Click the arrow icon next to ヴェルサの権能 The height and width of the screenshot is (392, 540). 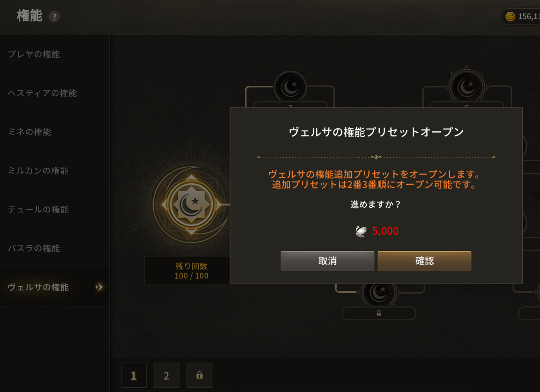[99, 287]
